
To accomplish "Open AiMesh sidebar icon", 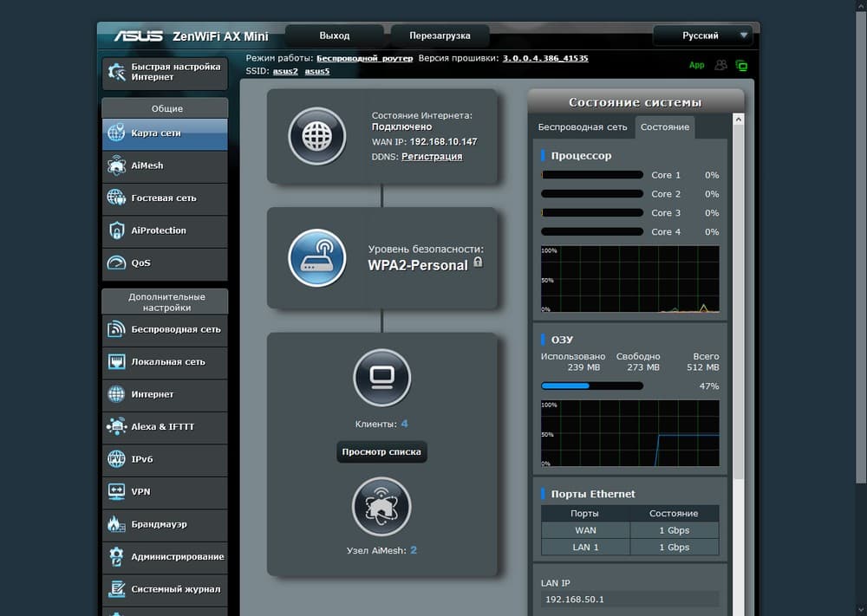I will click(116, 165).
